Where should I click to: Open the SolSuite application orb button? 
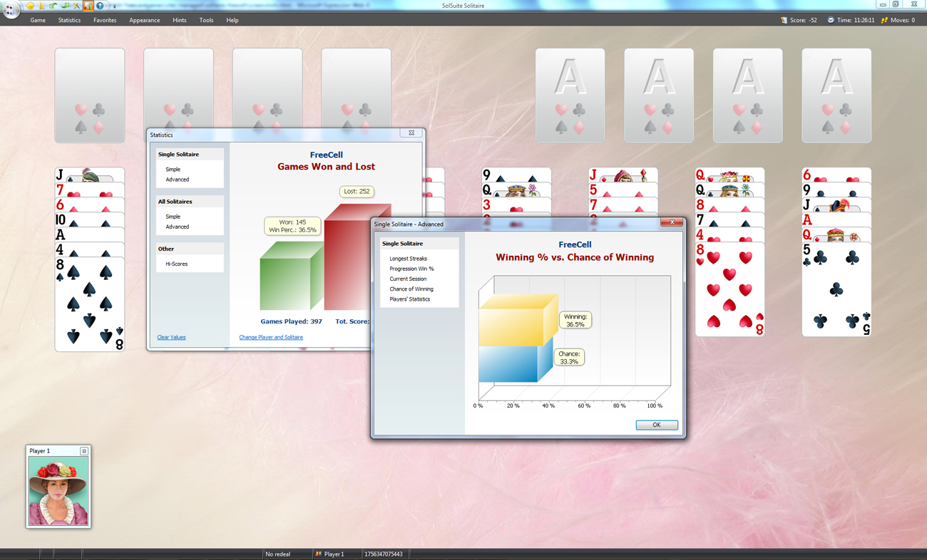click(11, 10)
